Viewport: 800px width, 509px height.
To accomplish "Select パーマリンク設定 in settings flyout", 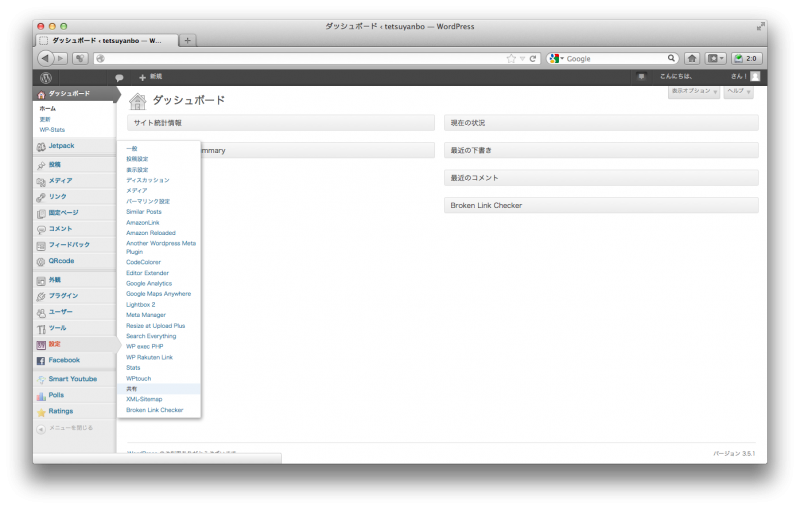I will coord(148,201).
